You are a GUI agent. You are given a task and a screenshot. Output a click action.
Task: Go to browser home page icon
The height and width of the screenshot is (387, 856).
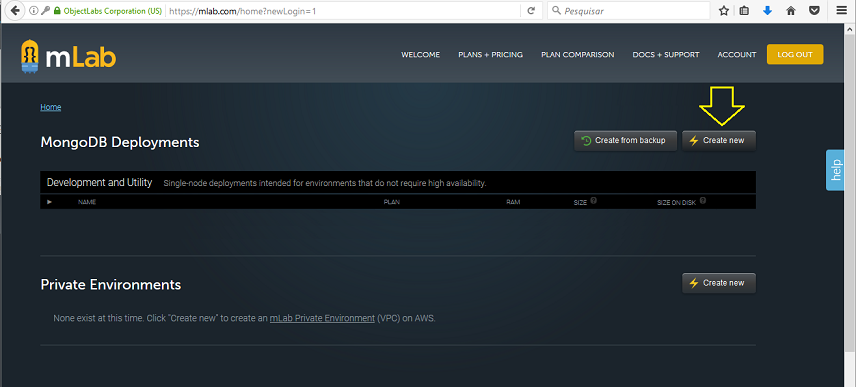pyautogui.click(x=790, y=10)
